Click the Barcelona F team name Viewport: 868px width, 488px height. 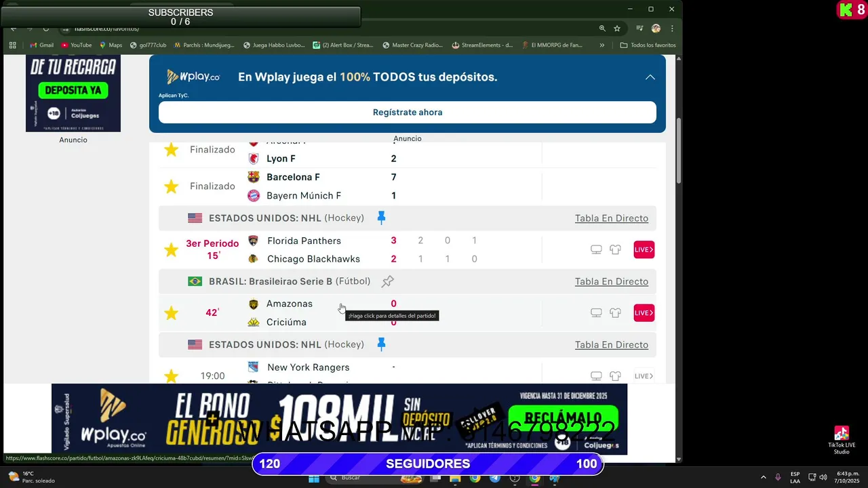293,177
